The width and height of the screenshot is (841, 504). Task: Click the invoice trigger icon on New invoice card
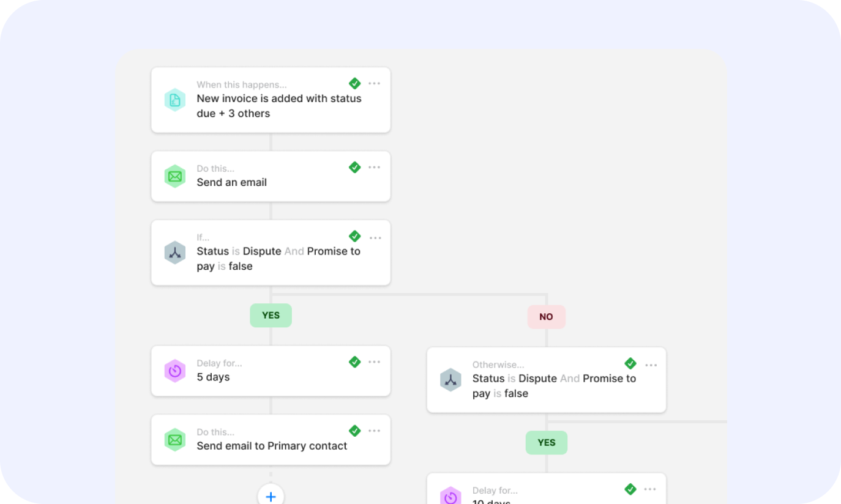174,100
